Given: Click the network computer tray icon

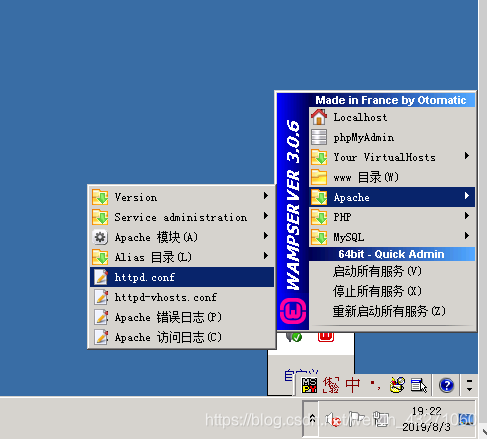Looking at the screenshot, I should click(x=381, y=419).
